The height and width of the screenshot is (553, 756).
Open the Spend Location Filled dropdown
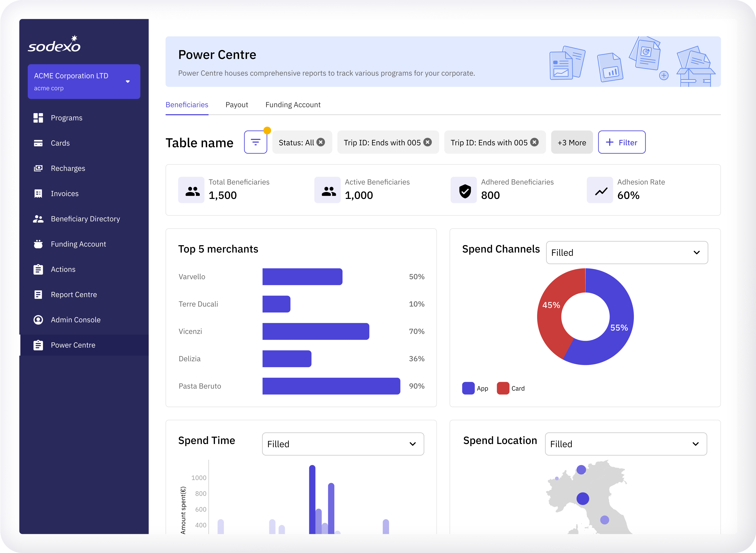(626, 444)
